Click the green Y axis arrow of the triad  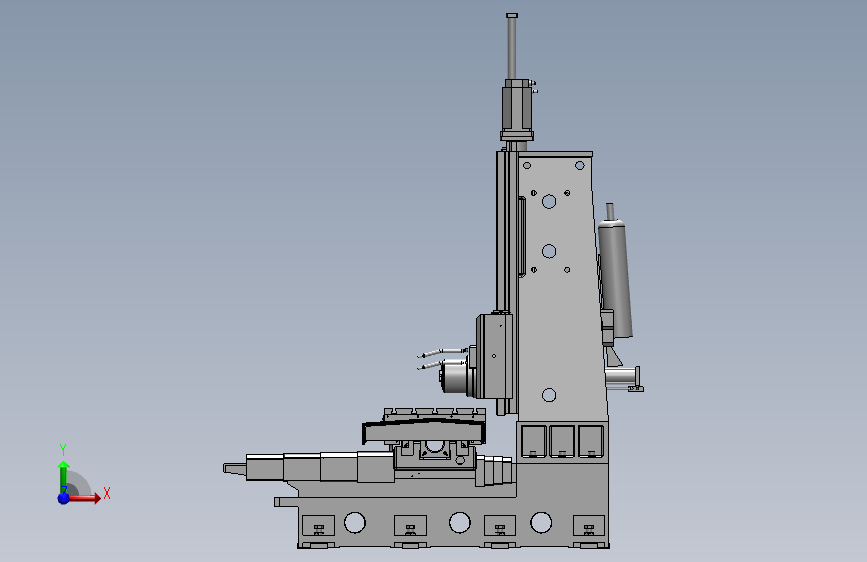click(64, 476)
